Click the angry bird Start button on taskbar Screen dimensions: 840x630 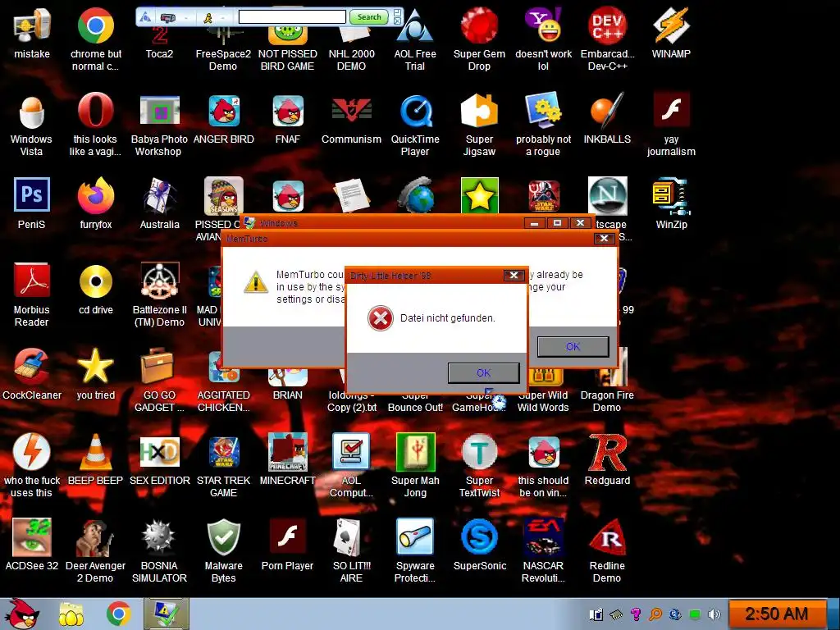tap(21, 614)
